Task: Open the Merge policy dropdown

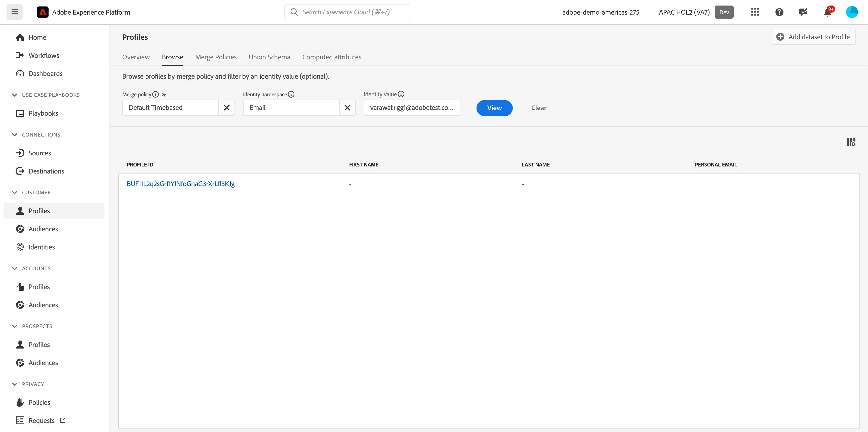Action: point(171,108)
